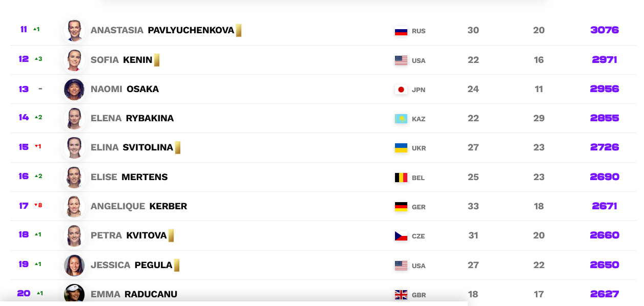Click the gold badge next to Pavlyuchenkova
This screenshot has height=306, width=644.
coord(239,31)
